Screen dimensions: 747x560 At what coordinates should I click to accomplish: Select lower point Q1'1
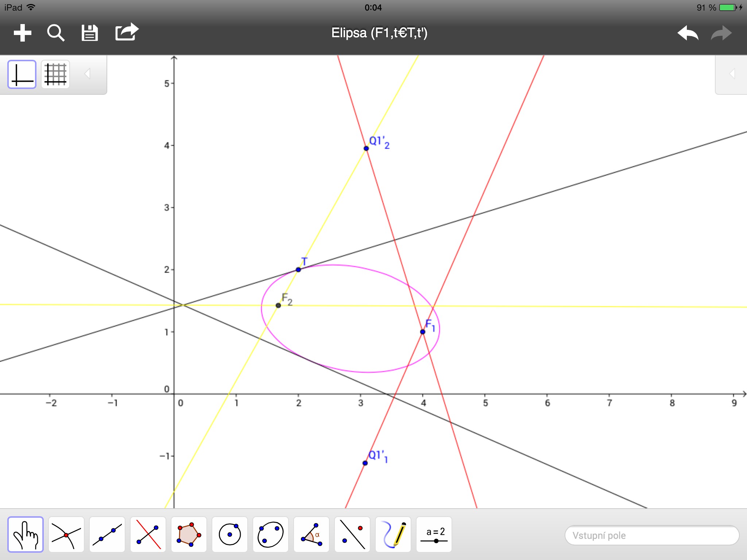click(x=365, y=463)
